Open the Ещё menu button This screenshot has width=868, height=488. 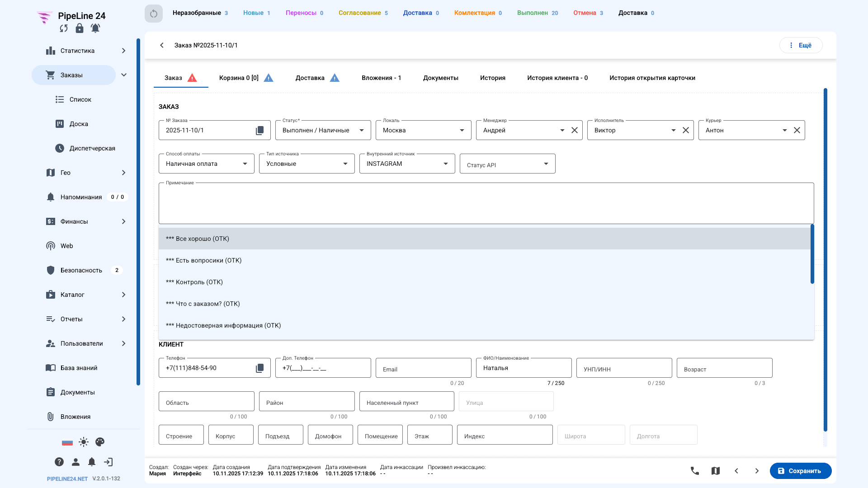pos(801,45)
